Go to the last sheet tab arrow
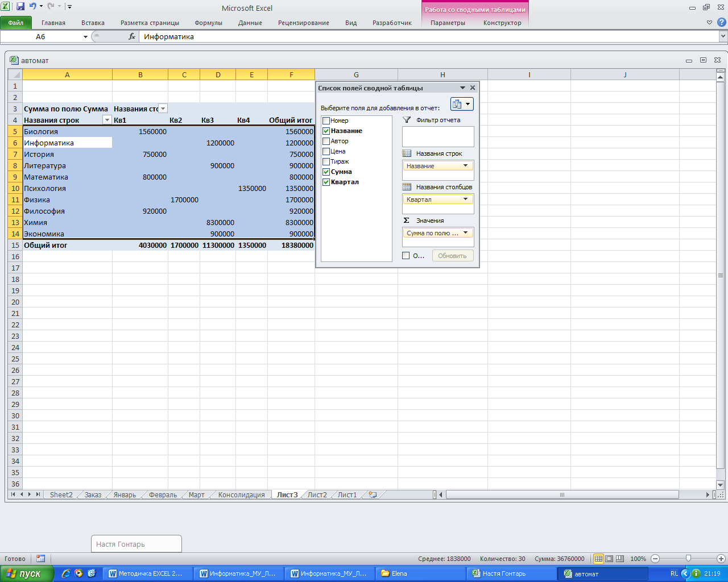The width and height of the screenshot is (728, 582). click(38, 494)
